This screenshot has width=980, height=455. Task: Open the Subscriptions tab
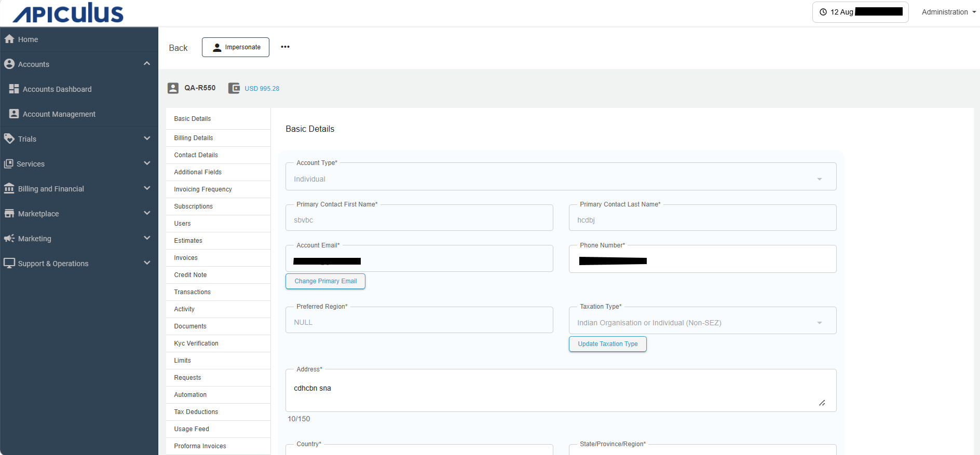pyautogui.click(x=218, y=206)
